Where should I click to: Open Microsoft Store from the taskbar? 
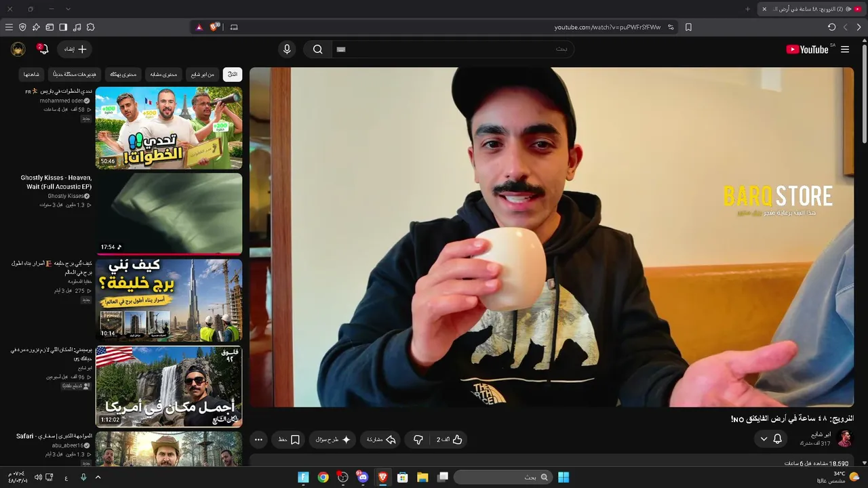pyautogui.click(x=402, y=477)
